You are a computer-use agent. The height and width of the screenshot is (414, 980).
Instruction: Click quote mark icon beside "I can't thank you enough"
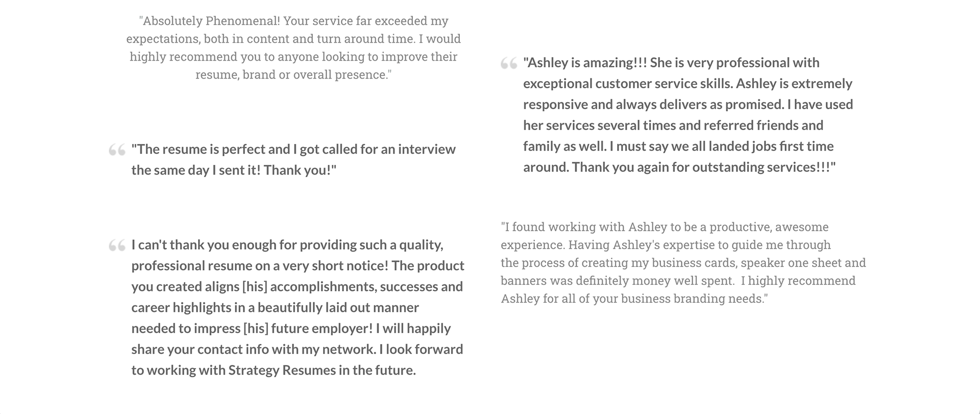(117, 246)
